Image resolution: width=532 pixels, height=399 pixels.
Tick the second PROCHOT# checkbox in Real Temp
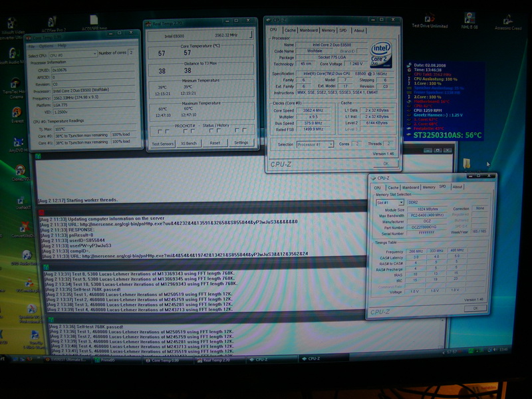[x=168, y=131]
